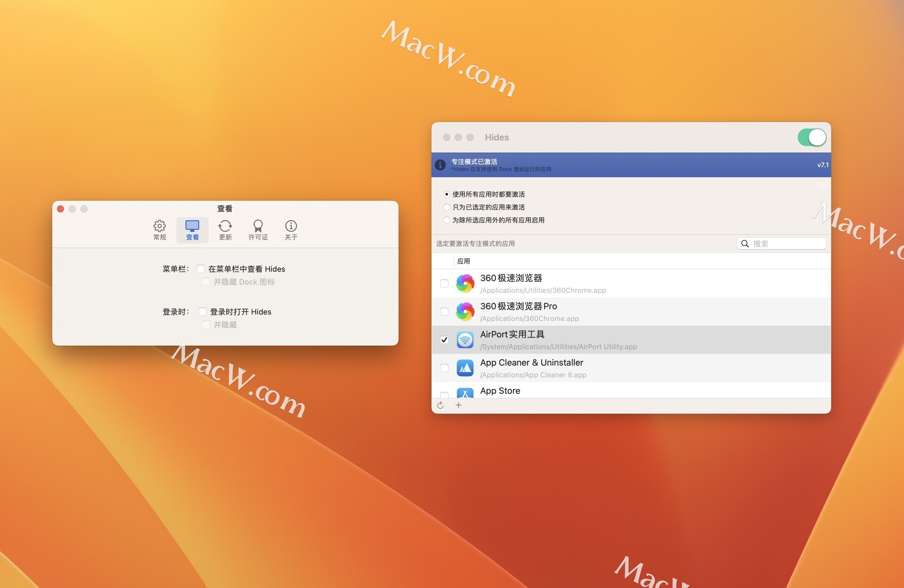This screenshot has width=904, height=588.
Task: Check the App Cleaner & Uninstaller checkbox
Action: click(x=444, y=368)
